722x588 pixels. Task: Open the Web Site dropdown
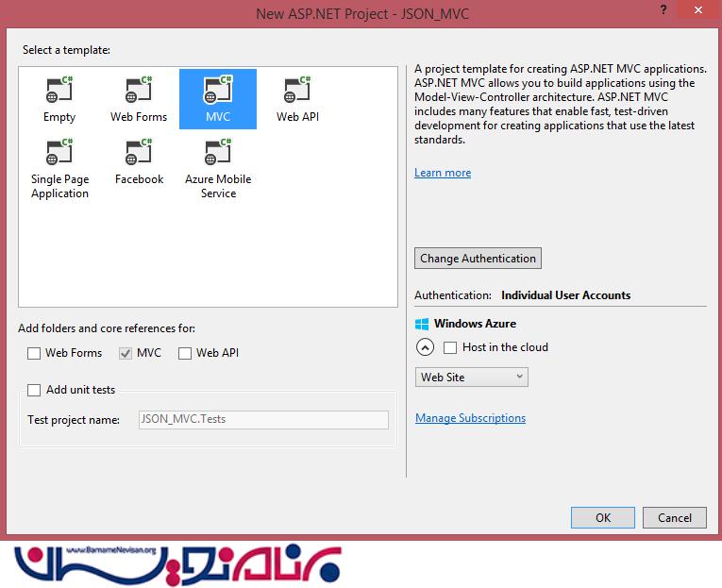(x=472, y=378)
